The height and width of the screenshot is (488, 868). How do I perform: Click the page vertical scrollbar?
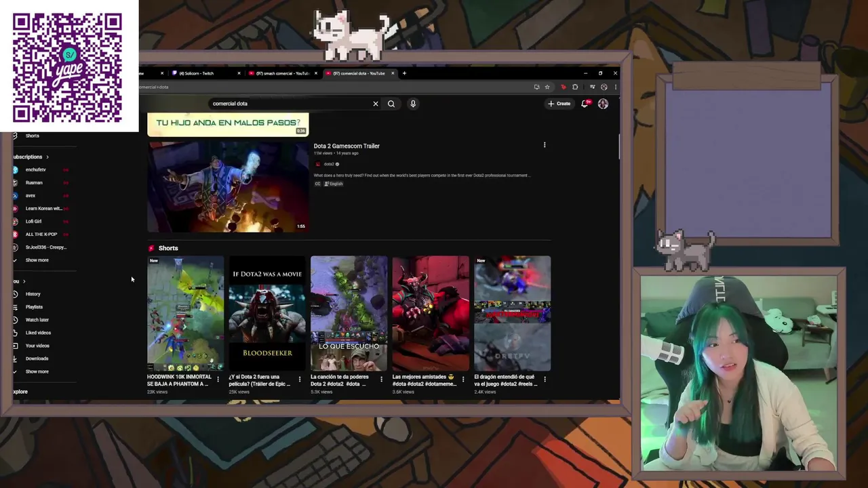618,147
